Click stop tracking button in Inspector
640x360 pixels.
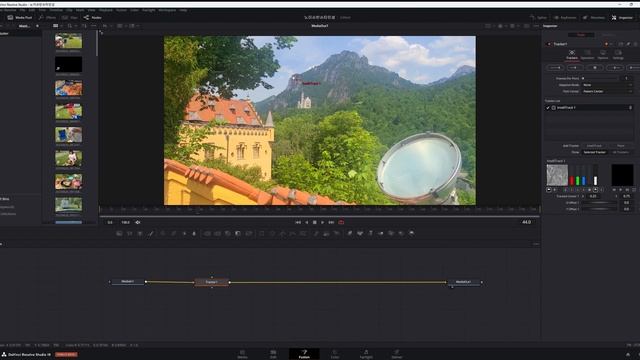pyautogui.click(x=595, y=67)
